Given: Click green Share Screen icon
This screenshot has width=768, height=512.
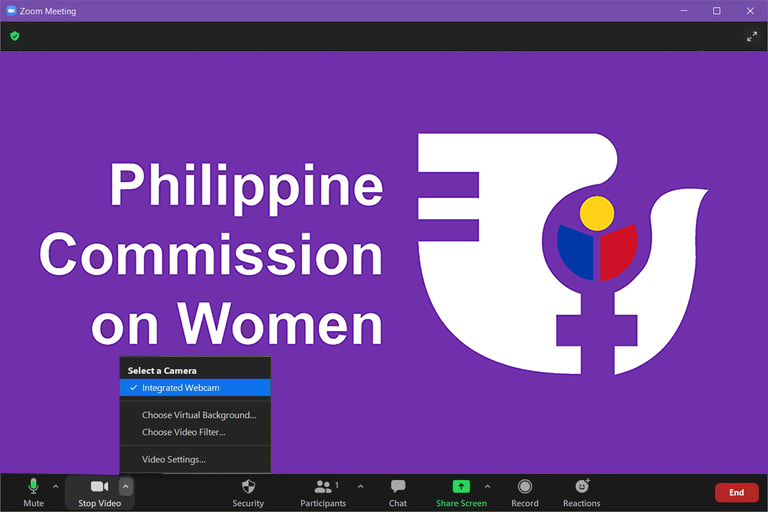Looking at the screenshot, I should [x=461, y=487].
